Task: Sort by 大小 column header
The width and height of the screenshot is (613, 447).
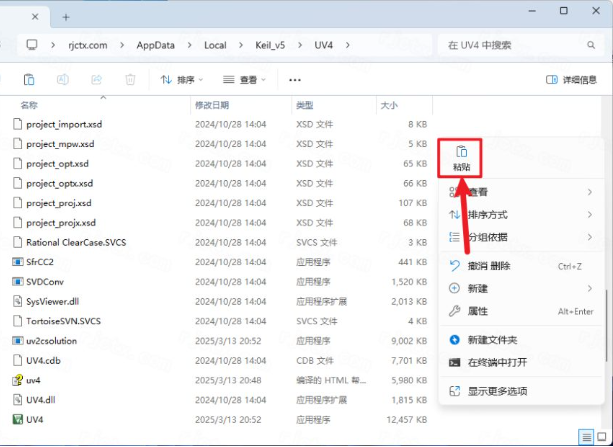Action: 389,105
